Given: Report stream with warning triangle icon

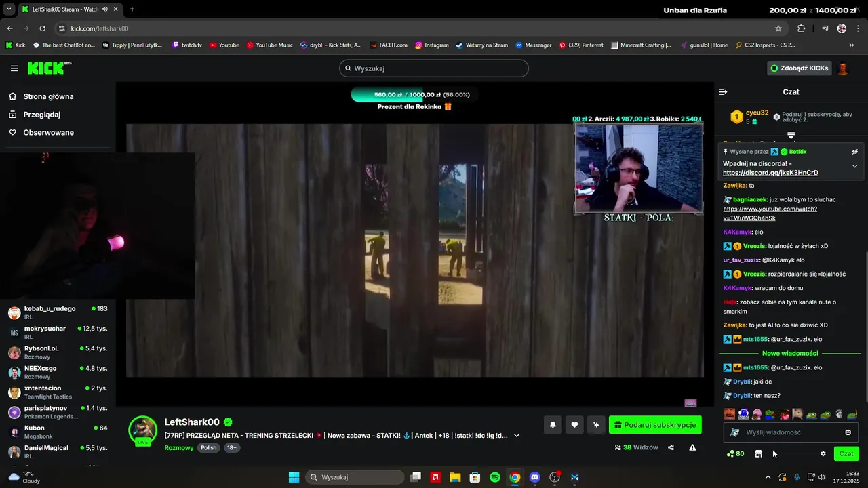Looking at the screenshot, I should click(x=692, y=447).
